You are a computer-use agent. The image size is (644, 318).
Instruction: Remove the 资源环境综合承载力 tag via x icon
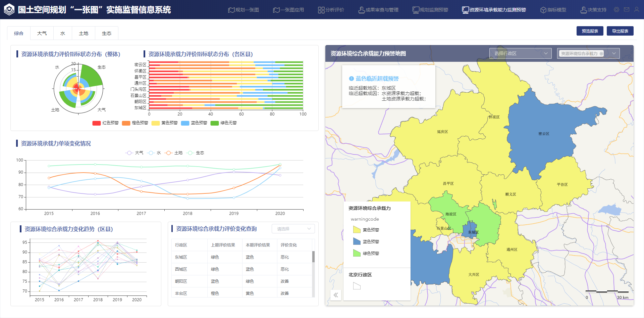(601, 54)
